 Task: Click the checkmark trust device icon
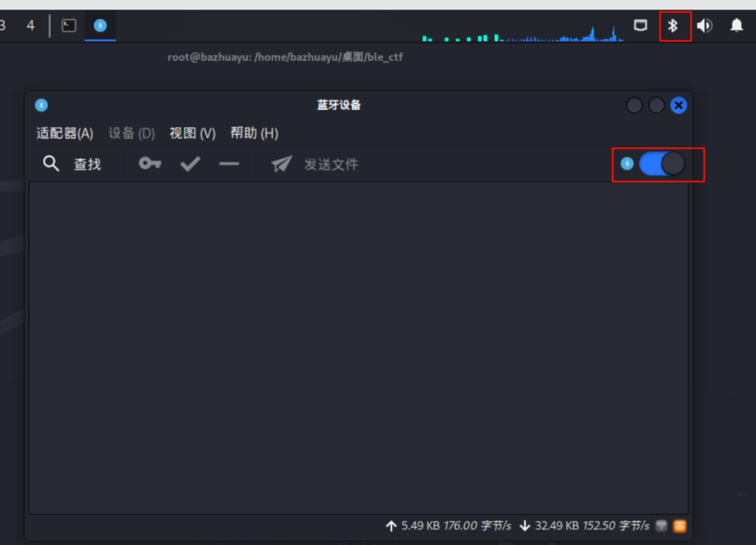[x=190, y=164]
